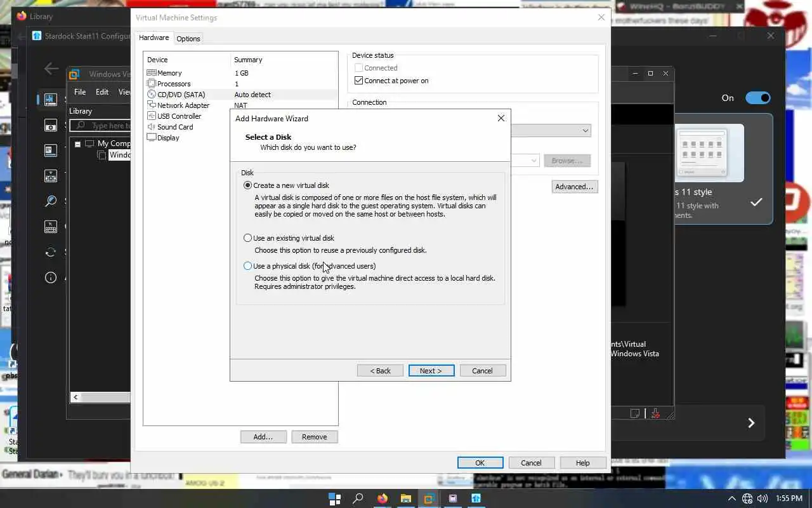Open connection dropdown behind wizard
The height and width of the screenshot is (508, 812).
[x=586, y=131]
